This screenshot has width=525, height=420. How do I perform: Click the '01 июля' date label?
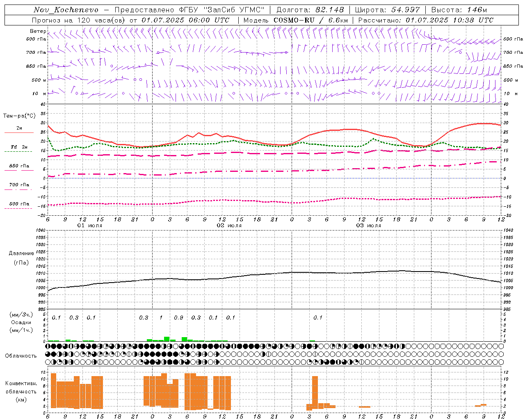tap(90, 226)
